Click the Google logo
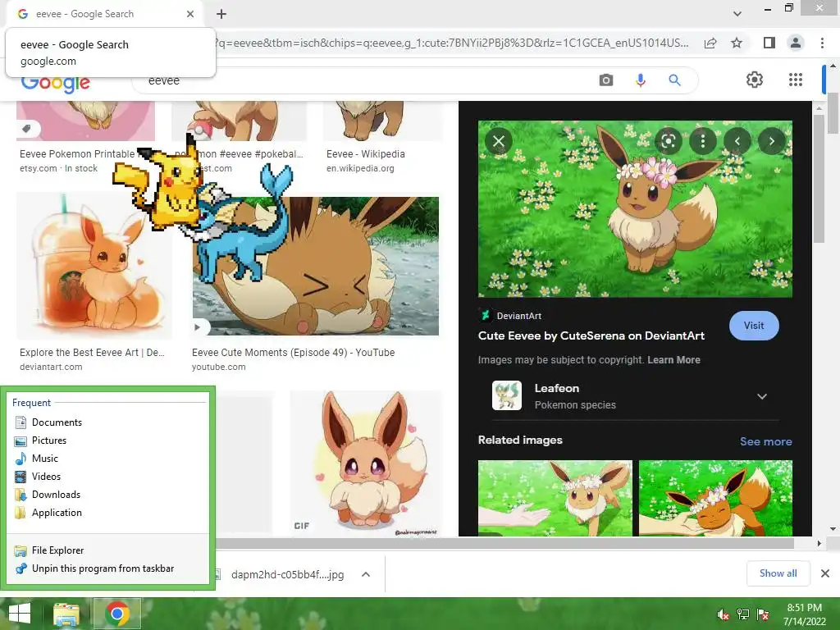Image resolution: width=840 pixels, height=630 pixels. [56, 83]
